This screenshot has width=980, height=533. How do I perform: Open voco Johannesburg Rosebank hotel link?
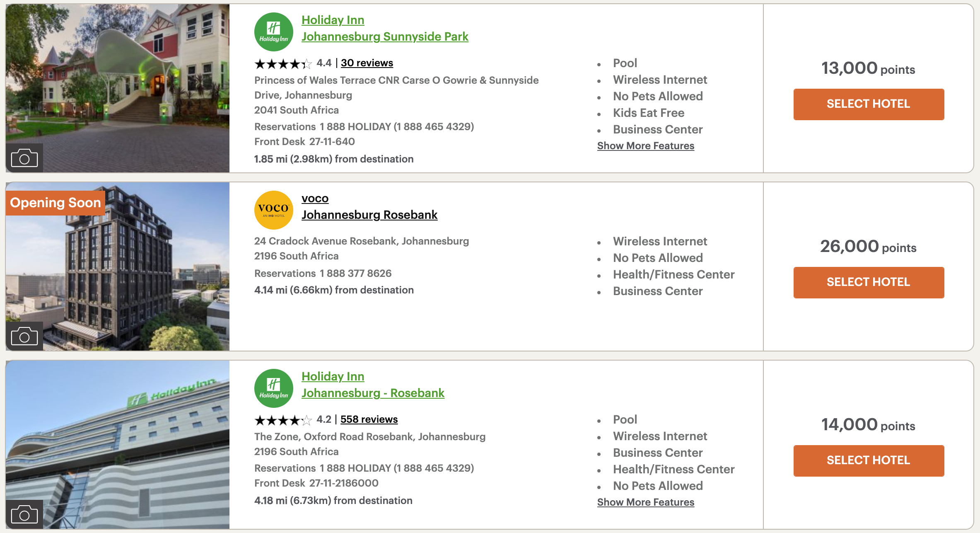(369, 215)
